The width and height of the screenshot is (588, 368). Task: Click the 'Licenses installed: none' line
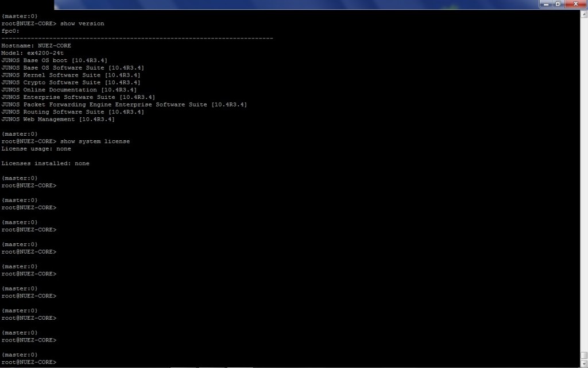tap(45, 163)
